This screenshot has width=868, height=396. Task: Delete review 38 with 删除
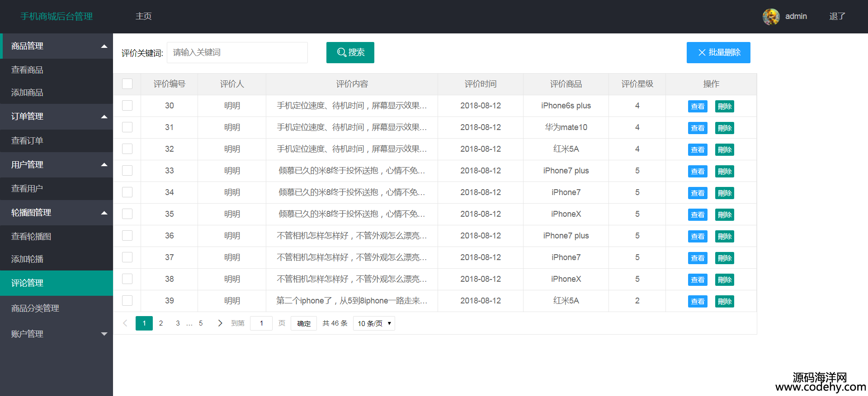point(725,280)
